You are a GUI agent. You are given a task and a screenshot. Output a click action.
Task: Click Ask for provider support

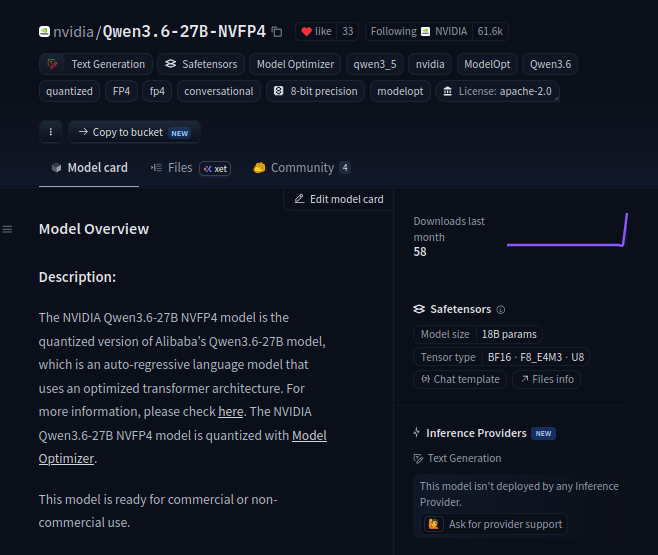[x=494, y=524]
